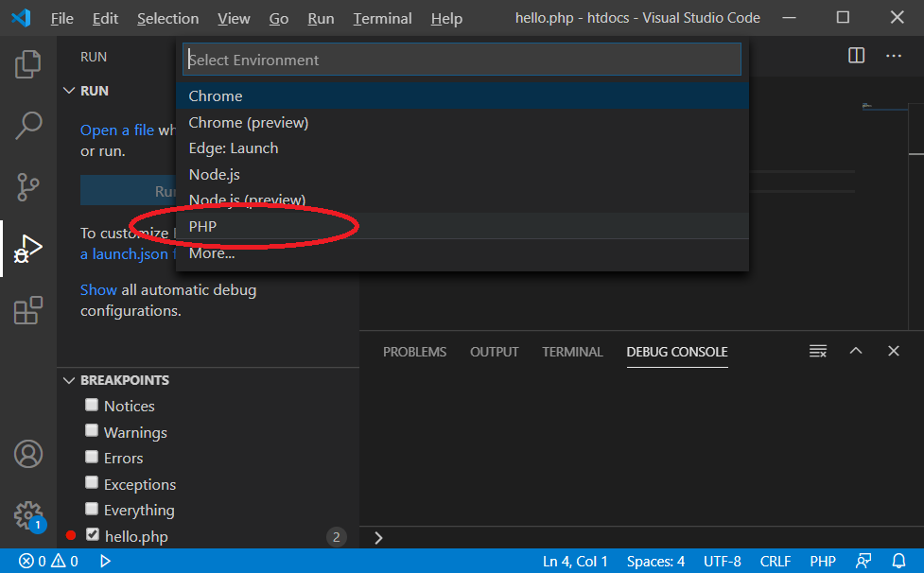Click the split editor icon
The image size is (924, 573).
pos(856,56)
